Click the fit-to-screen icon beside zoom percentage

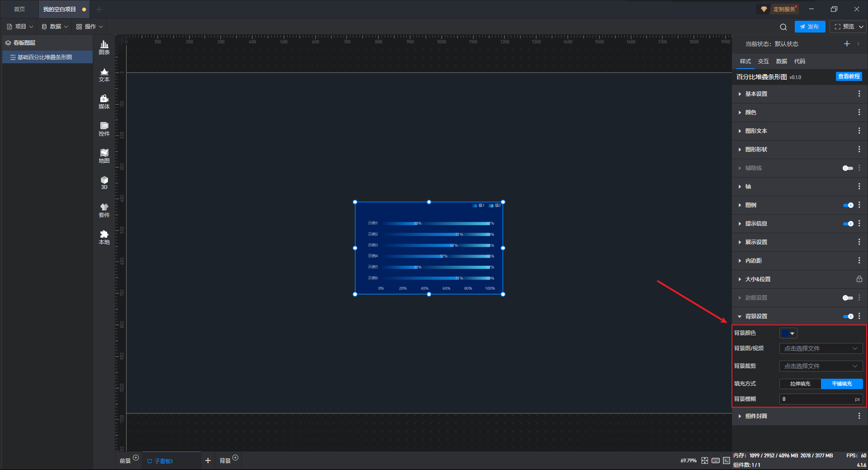tap(705, 461)
